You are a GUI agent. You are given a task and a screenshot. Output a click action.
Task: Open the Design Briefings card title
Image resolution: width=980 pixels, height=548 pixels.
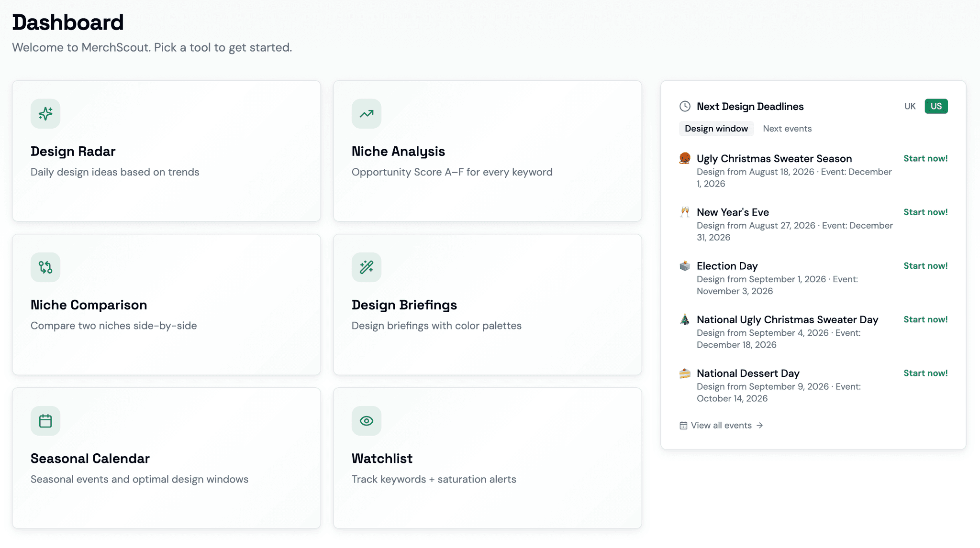[404, 305]
